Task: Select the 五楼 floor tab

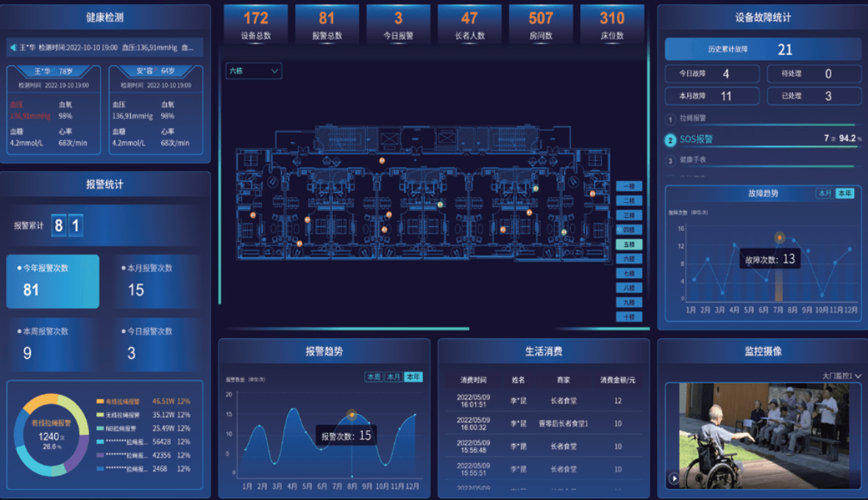Action: [629, 244]
